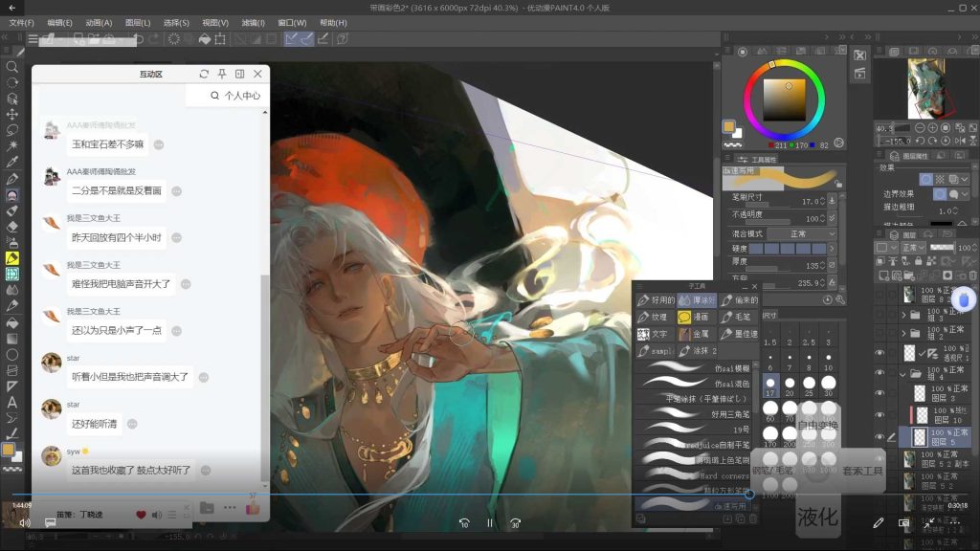This screenshot has width=980, height=551.
Task: Show hidden 组 2 folder layer
Action: pyautogui.click(x=880, y=333)
